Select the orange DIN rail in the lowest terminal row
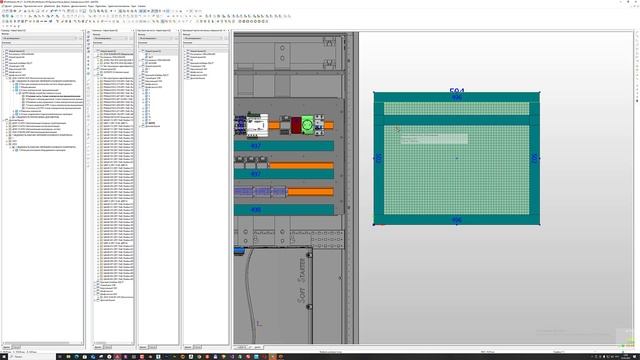The width and height of the screenshot is (640, 360). (310, 191)
